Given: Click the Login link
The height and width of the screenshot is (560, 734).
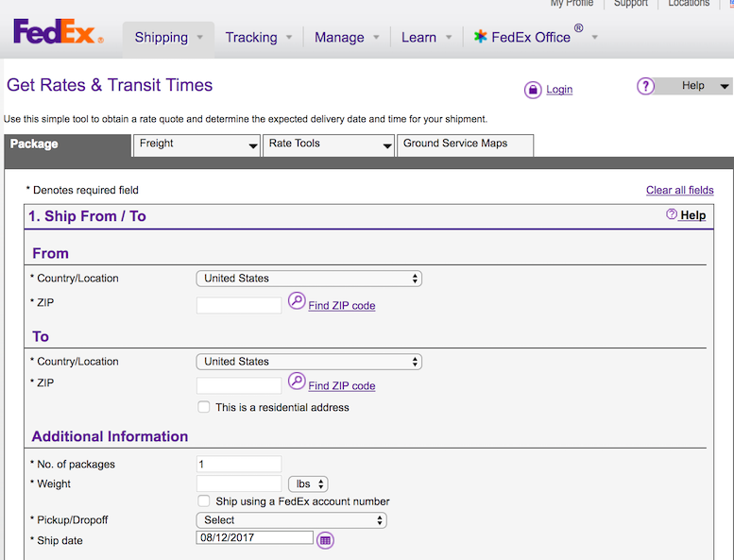Looking at the screenshot, I should [559, 90].
